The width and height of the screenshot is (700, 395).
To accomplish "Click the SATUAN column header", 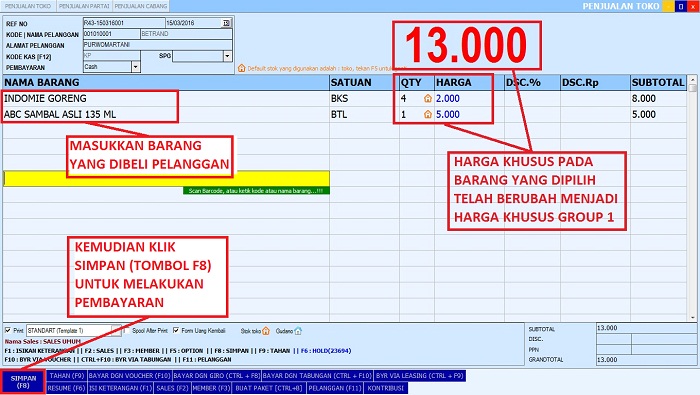I will click(x=364, y=83).
